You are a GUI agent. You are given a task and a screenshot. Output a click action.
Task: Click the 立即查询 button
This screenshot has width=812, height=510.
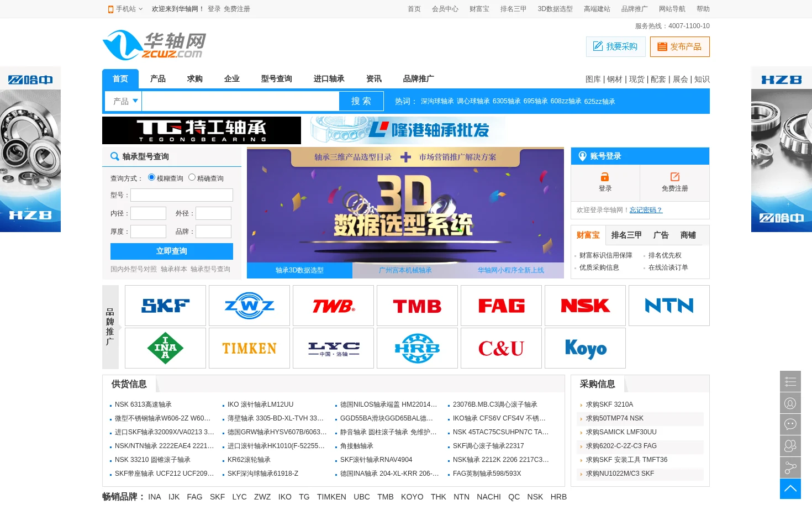pyautogui.click(x=172, y=251)
